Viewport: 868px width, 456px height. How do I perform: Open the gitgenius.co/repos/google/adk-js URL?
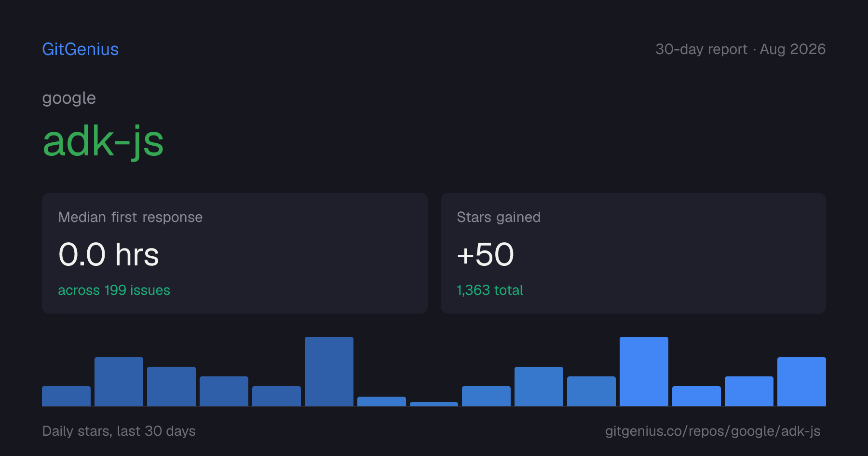point(713,431)
